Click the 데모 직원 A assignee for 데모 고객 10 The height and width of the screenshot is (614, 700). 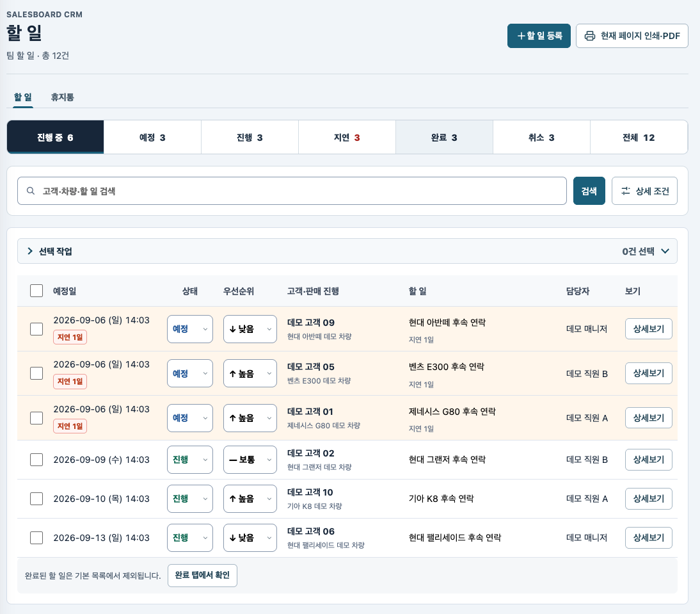(x=587, y=499)
